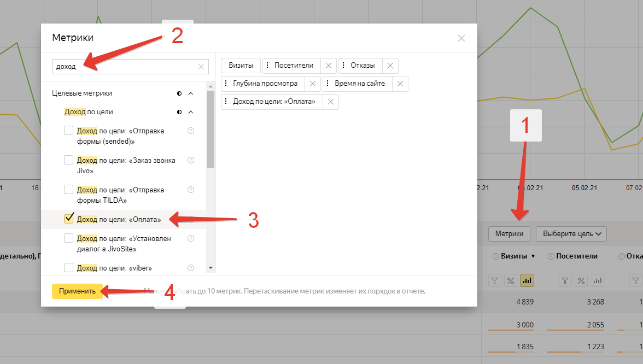Viewport: 643px width, 364px height.
Task: Select the Визиты metric chip
Action: tap(241, 66)
